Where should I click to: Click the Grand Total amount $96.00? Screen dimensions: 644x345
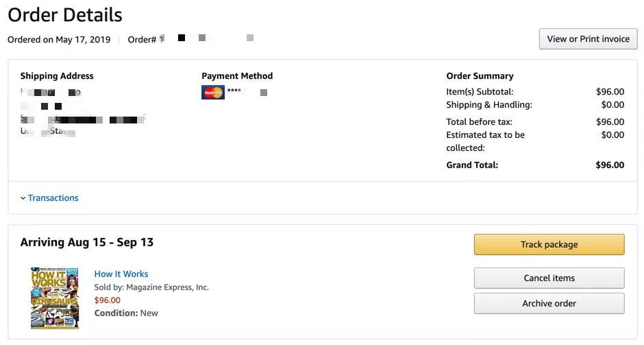click(610, 165)
